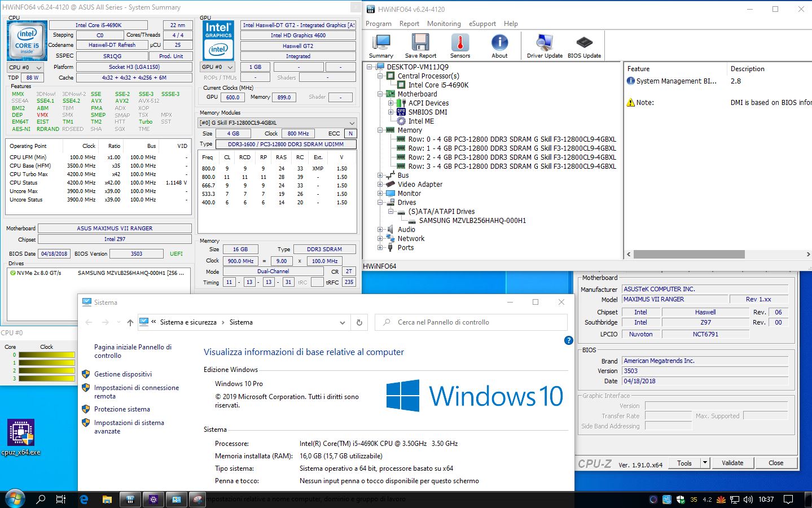Select SAMSUNG MZVLB256HAHQ-000H1 in the tree
The height and width of the screenshot is (508, 812).
pyautogui.click(x=472, y=221)
